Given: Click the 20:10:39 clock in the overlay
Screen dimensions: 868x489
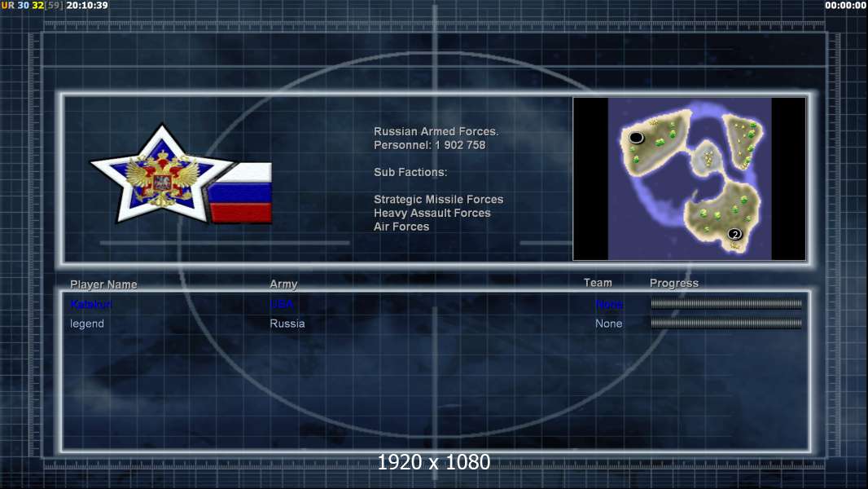Looking at the screenshot, I should (87, 5).
